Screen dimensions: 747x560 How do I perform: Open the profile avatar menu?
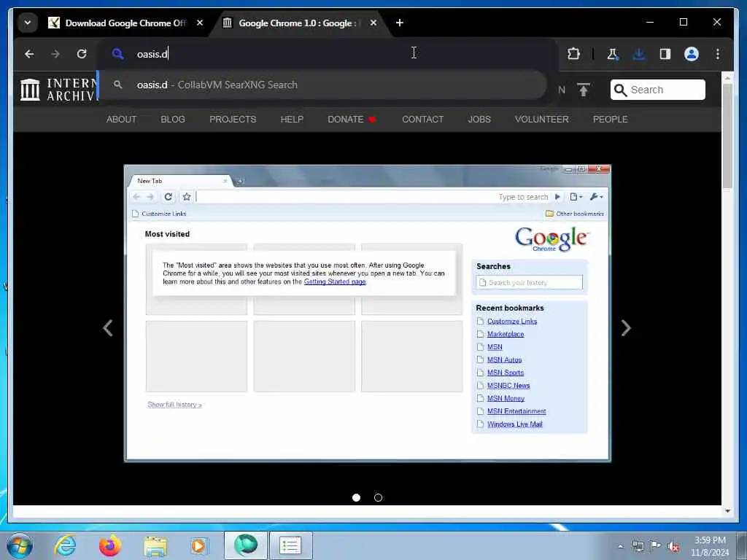pos(692,54)
